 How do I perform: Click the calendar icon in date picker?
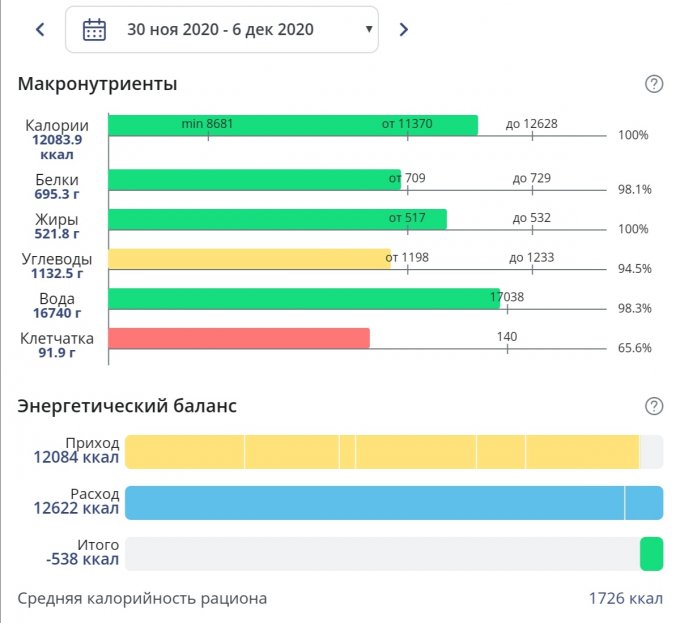pos(94,29)
